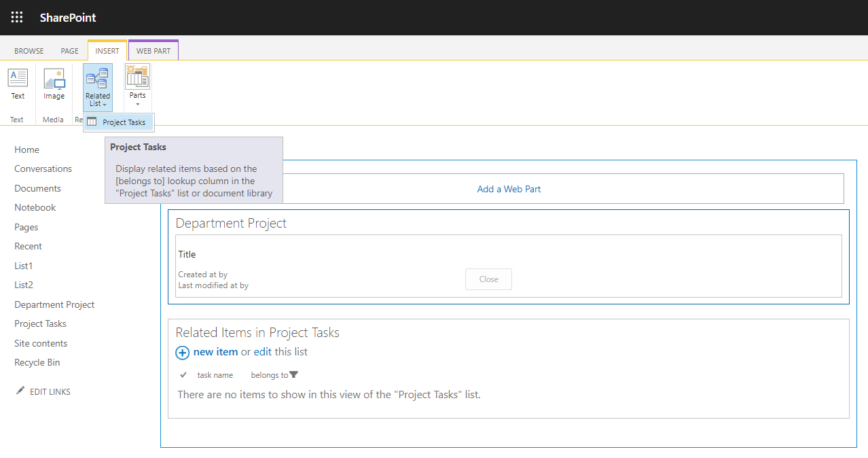Open the SharePoint app launcher waffle icon

point(17,18)
